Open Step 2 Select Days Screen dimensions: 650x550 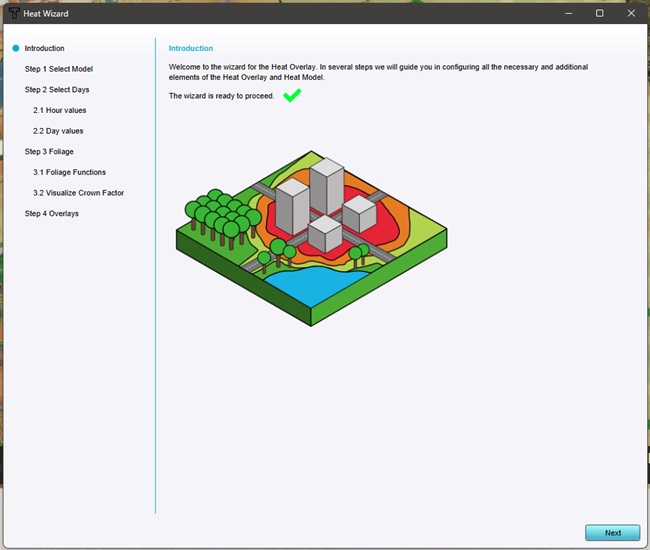(57, 90)
